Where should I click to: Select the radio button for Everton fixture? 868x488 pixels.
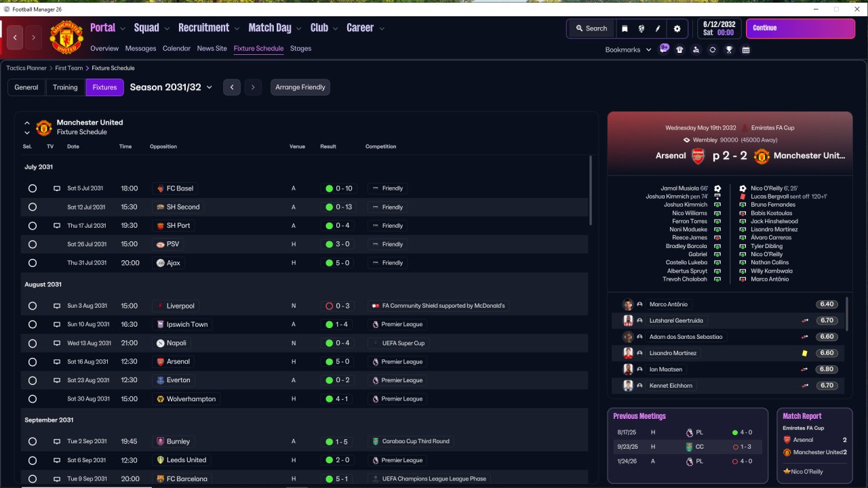point(33,380)
